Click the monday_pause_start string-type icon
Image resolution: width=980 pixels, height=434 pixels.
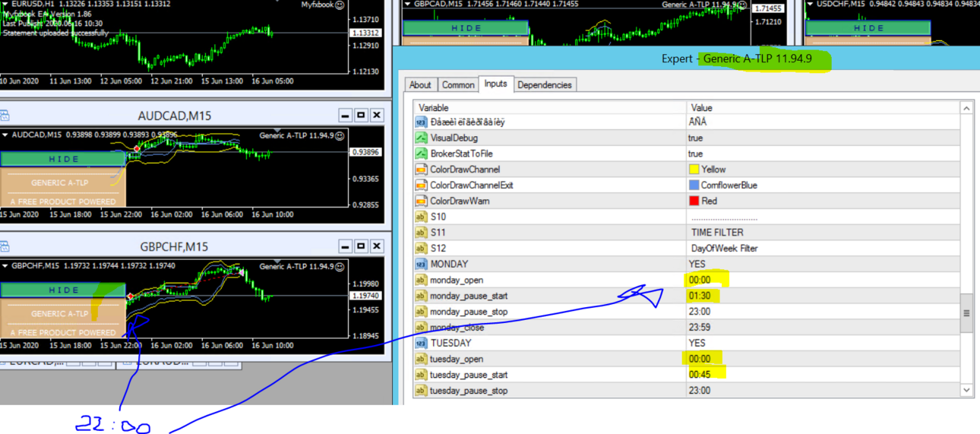[x=421, y=296]
